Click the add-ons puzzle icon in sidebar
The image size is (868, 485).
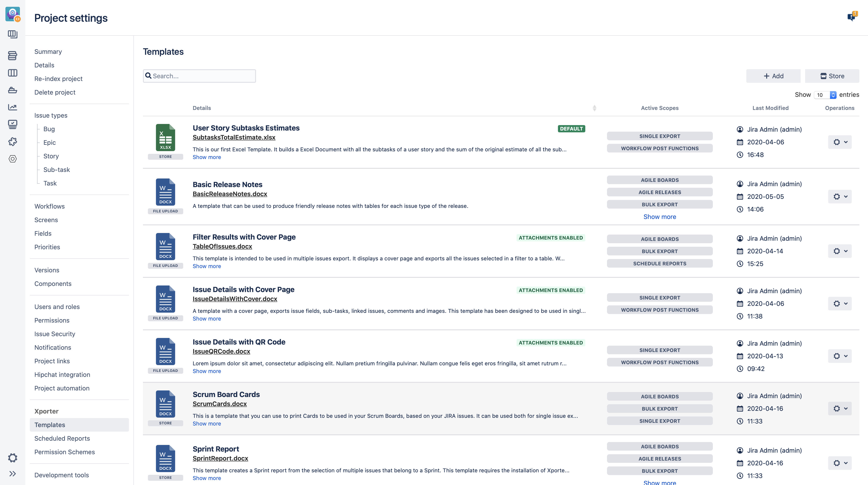click(x=12, y=142)
